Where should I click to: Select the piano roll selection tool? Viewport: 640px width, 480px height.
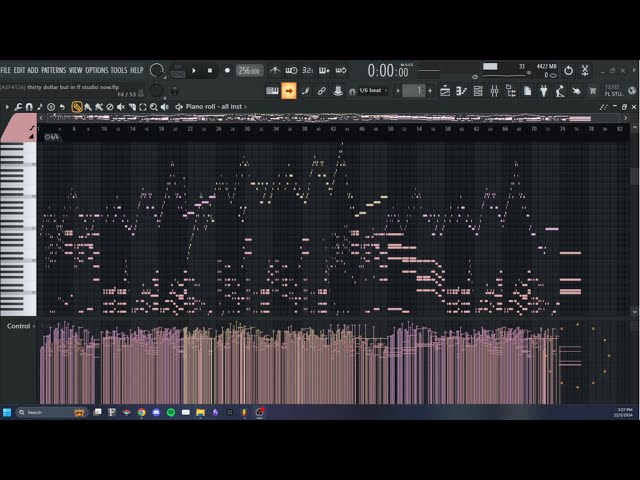[x=142, y=107]
